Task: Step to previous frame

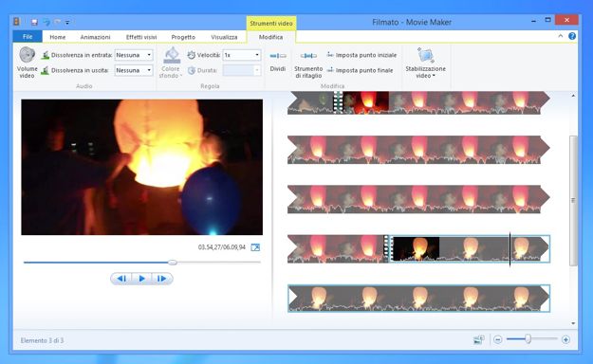Action: coord(121,279)
